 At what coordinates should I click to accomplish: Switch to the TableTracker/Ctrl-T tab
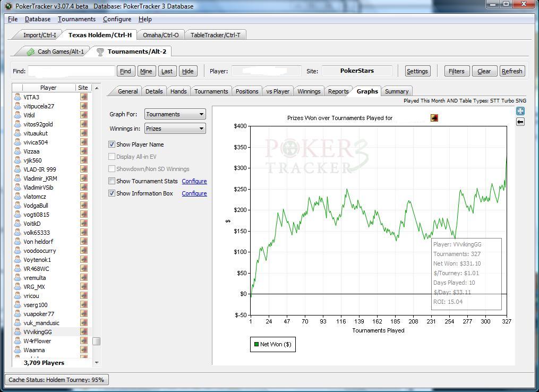(x=215, y=35)
